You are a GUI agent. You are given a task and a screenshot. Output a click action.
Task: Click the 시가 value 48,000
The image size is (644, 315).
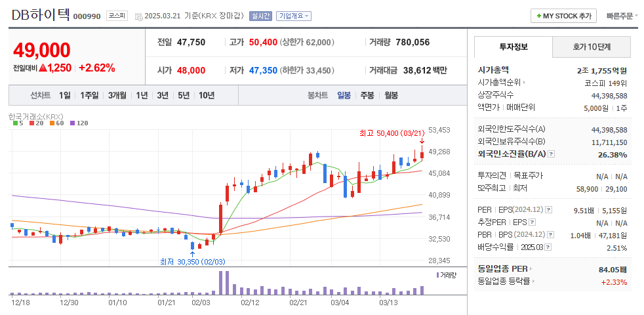191,70
